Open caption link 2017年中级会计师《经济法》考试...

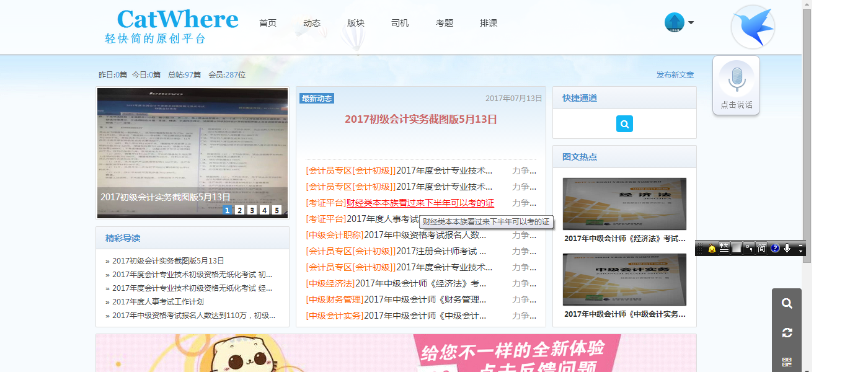[624, 239]
